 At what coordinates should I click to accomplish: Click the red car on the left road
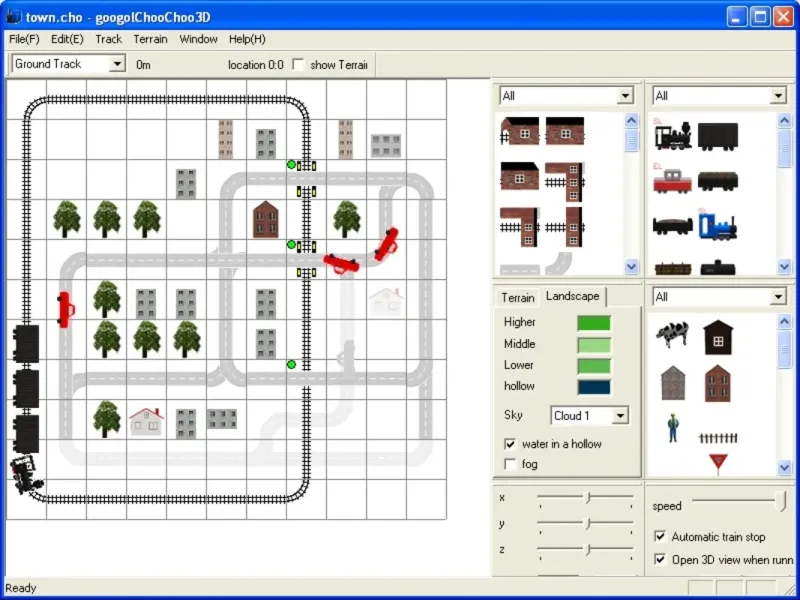(65, 309)
